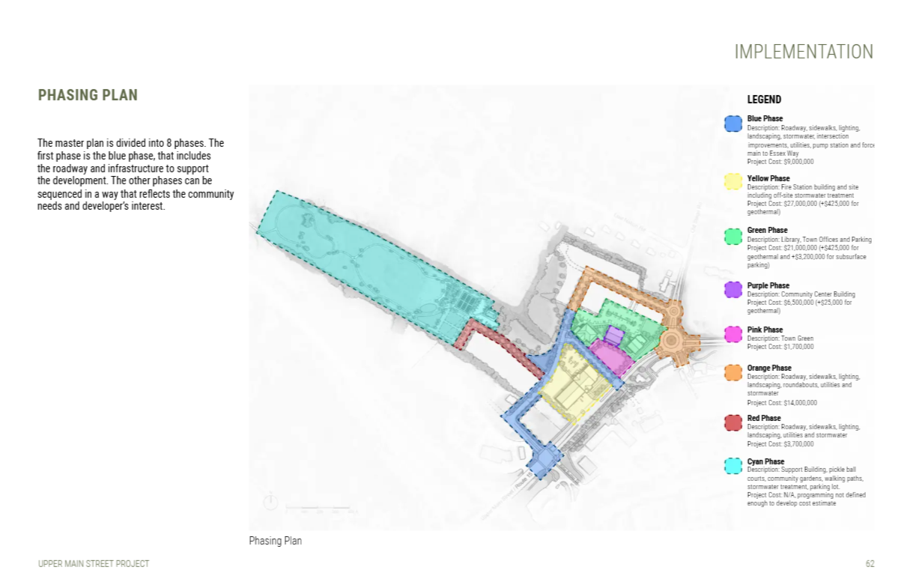
Task: Click page number 62 at bottom right
Action: tap(870, 565)
